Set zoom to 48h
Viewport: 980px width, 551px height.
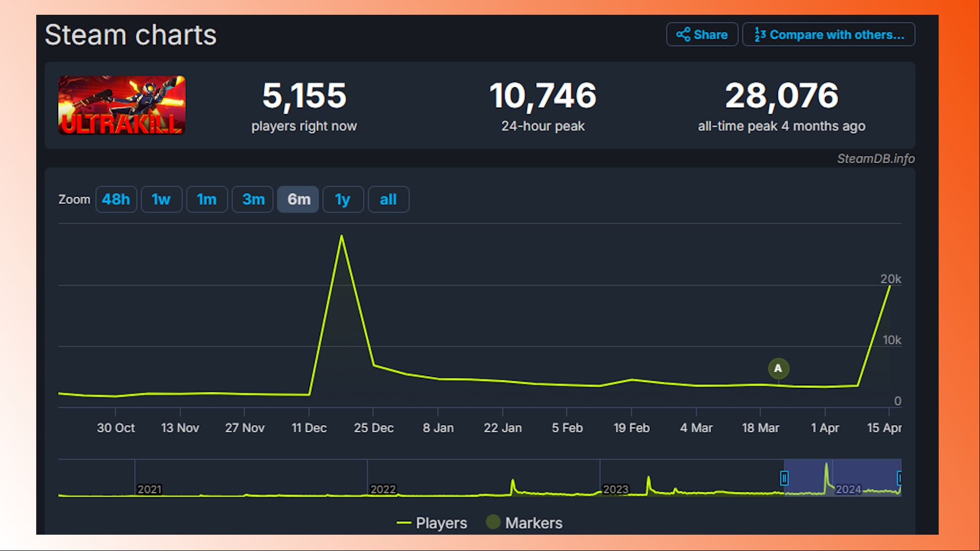pos(116,199)
